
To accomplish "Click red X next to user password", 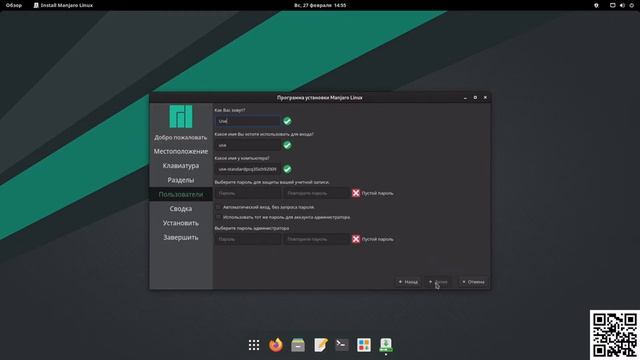I will pyautogui.click(x=356, y=193).
